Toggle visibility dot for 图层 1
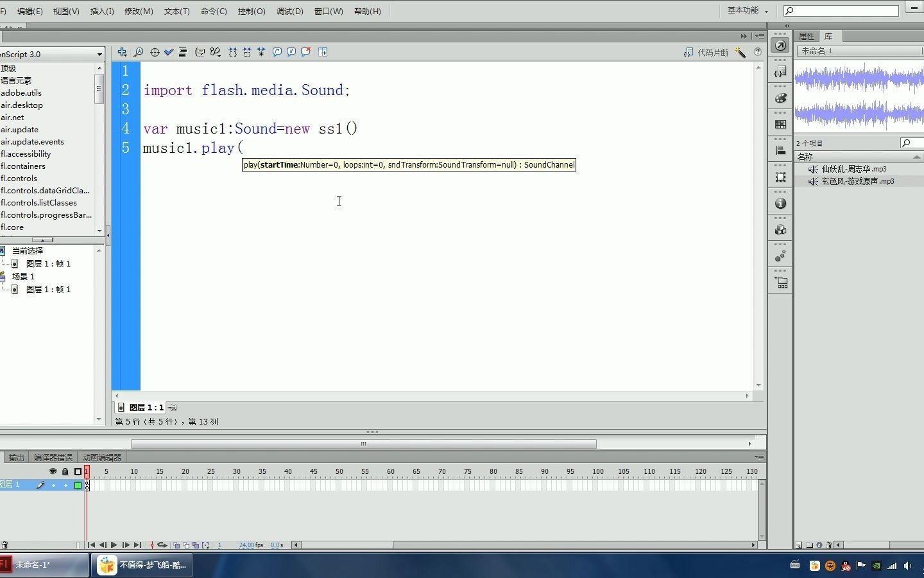The image size is (924, 578). [53, 485]
